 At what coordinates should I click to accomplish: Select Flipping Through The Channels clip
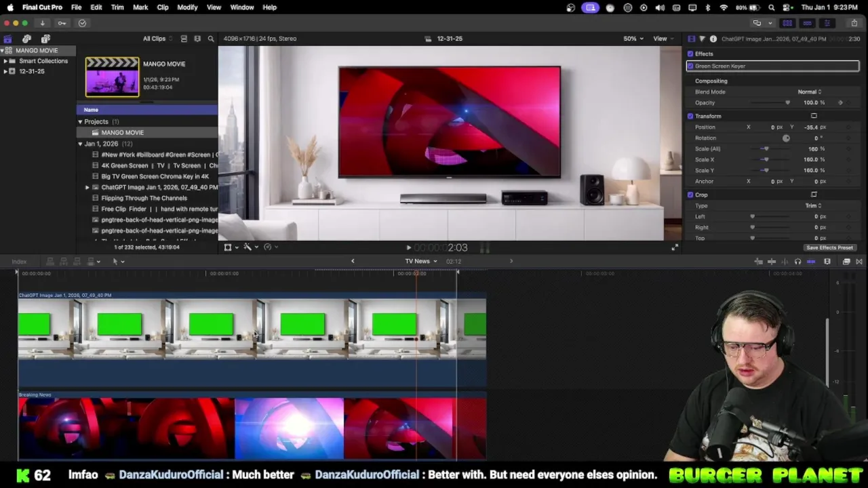pos(144,198)
